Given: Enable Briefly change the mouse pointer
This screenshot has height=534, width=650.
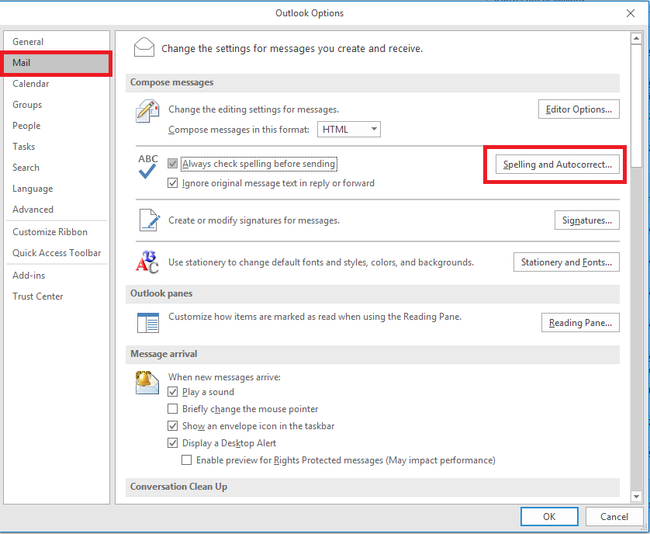Looking at the screenshot, I should [172, 409].
